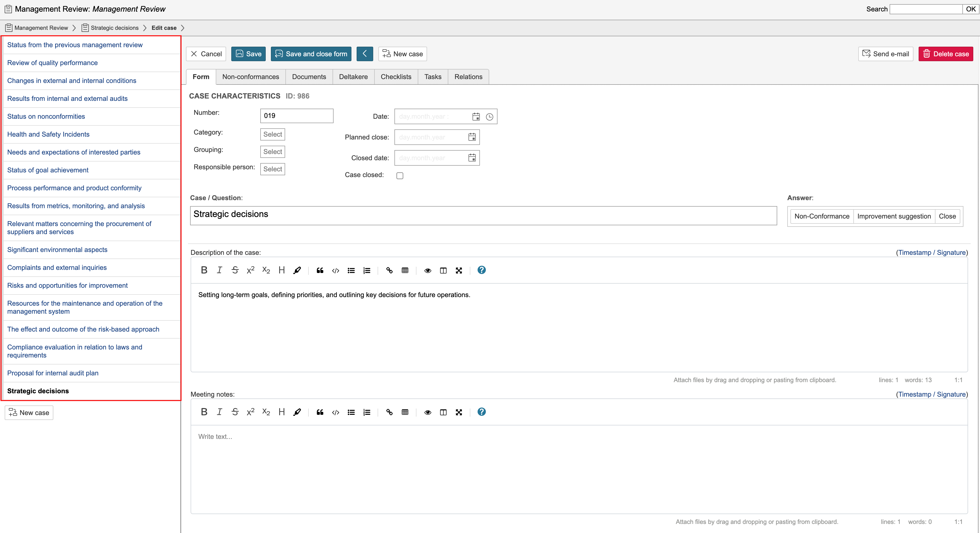Toggle preview eye in Description editor
The image size is (980, 533).
coord(428,270)
